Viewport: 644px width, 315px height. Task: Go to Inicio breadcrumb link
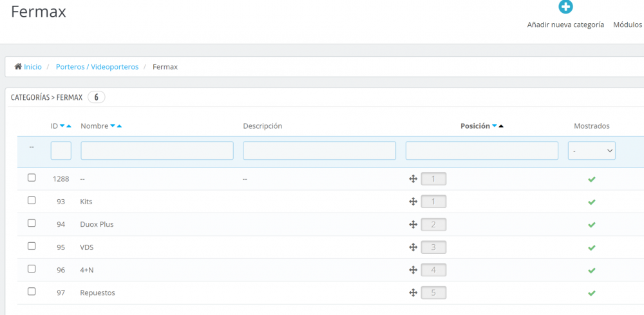[x=32, y=66]
